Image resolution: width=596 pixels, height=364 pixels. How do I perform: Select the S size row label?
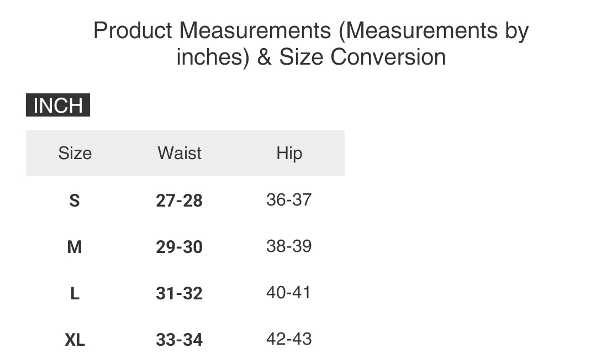75,201
